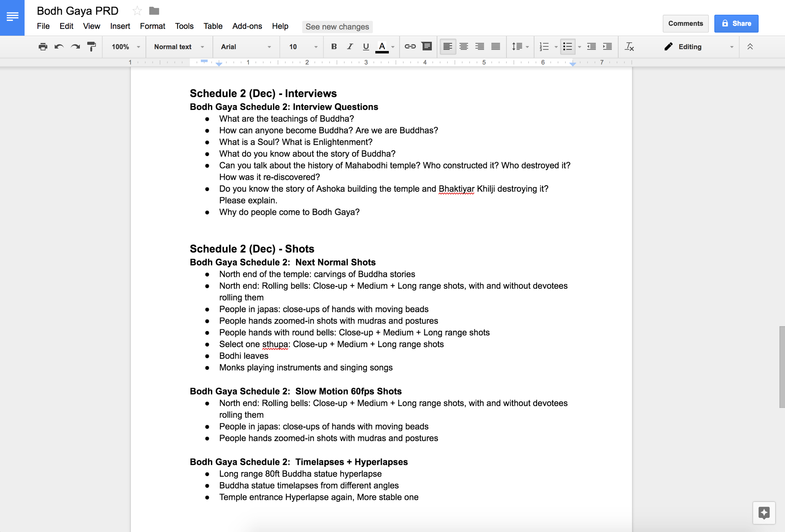Toggle bold formatting
785x532 pixels.
pos(334,46)
